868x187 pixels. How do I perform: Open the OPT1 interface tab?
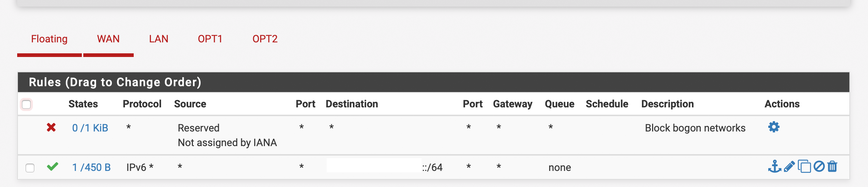pyautogui.click(x=210, y=39)
